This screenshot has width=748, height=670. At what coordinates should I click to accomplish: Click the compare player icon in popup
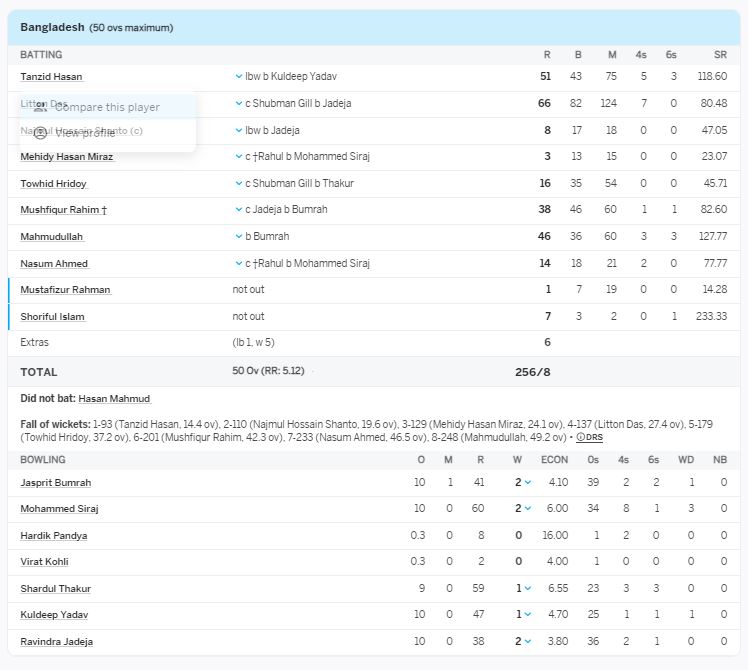tap(40, 107)
